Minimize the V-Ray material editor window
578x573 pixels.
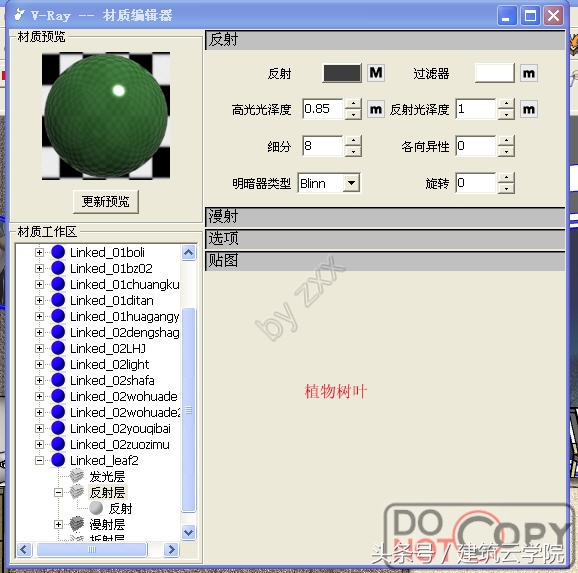point(506,16)
